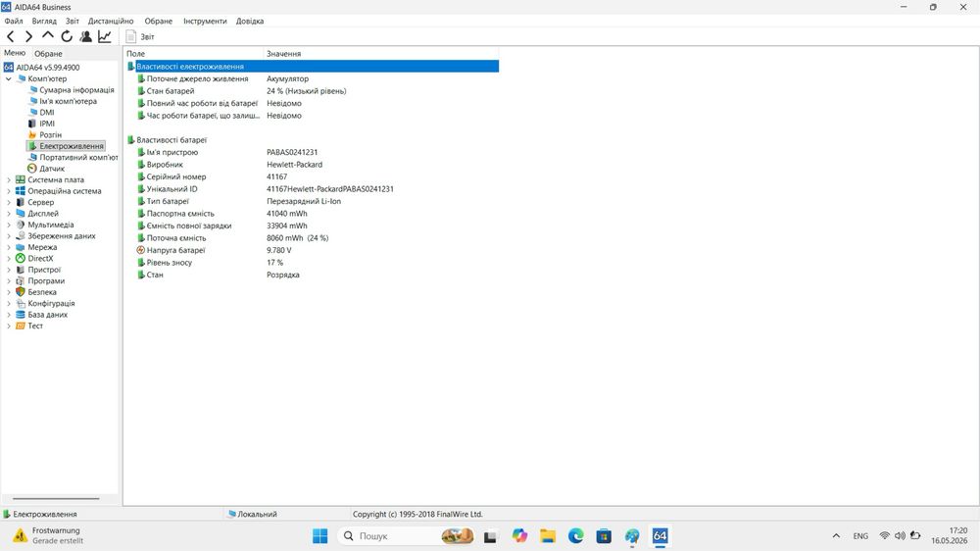Viewport: 980px width, 551px height.
Task: Open the Інструменти menu
Action: (205, 21)
